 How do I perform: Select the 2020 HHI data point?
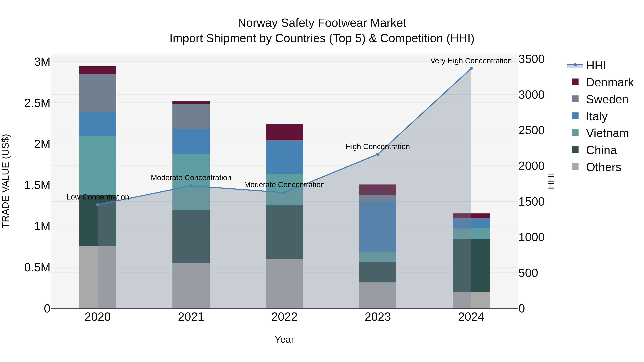pos(98,205)
